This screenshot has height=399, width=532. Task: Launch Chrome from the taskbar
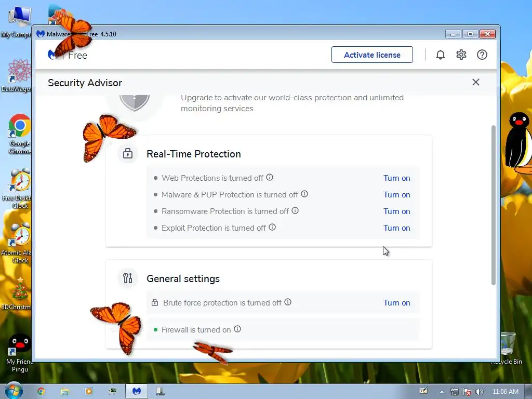tap(41, 391)
